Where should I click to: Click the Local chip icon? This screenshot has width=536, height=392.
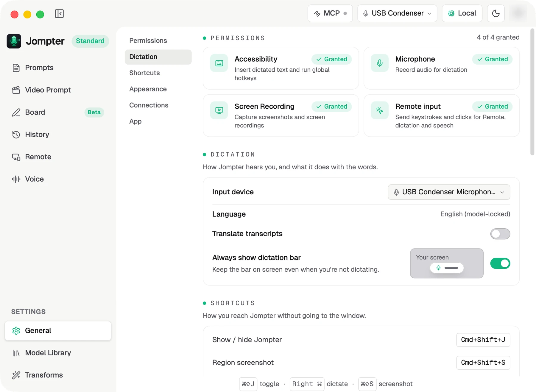pos(451,13)
